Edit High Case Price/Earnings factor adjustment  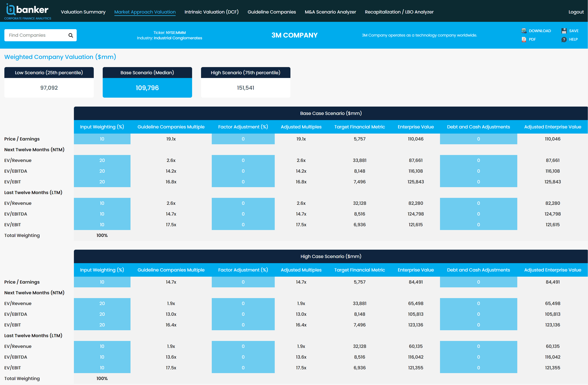[243, 282]
